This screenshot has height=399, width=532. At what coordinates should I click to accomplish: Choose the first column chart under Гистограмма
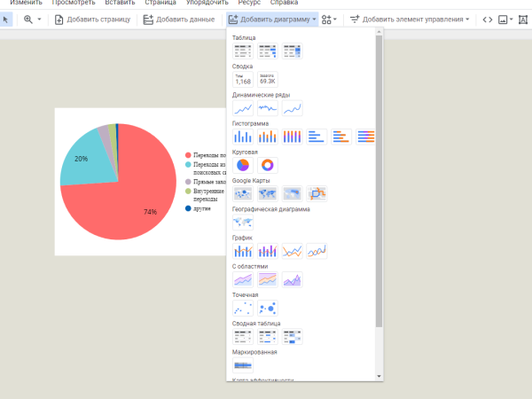[242, 136]
